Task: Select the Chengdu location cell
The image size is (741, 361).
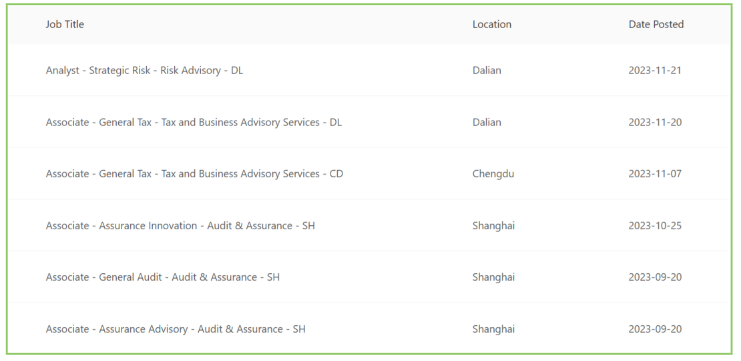Action: [493, 174]
